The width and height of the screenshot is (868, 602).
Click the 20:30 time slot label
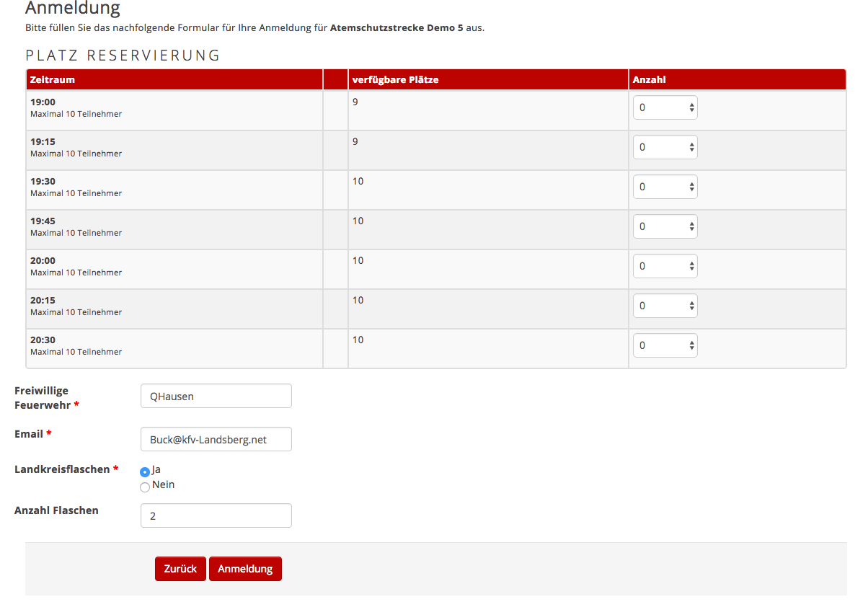click(43, 340)
